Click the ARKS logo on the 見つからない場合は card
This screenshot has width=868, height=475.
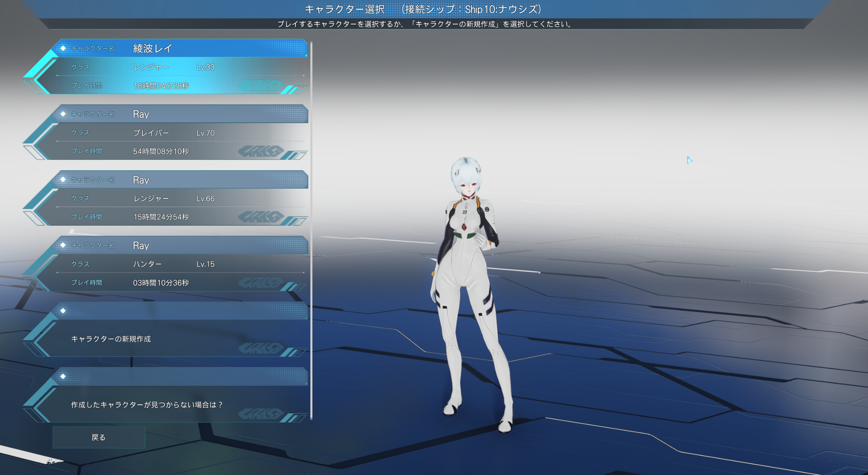click(x=261, y=414)
